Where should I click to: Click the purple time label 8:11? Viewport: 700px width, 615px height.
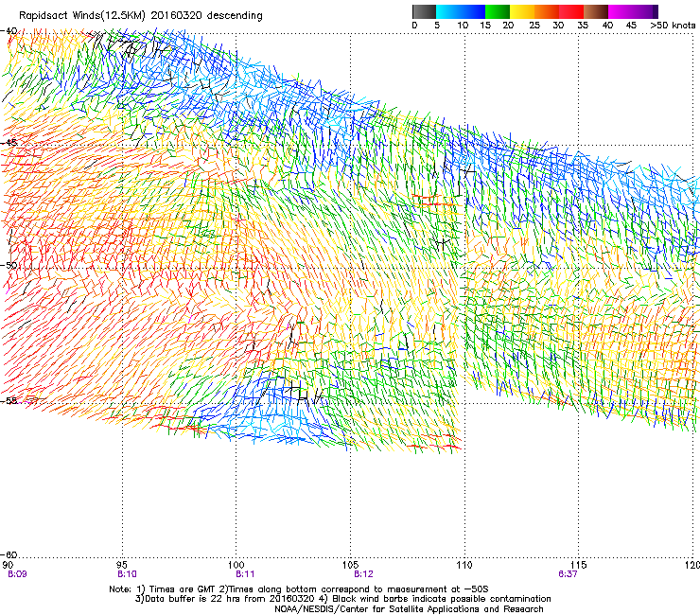pos(245,574)
